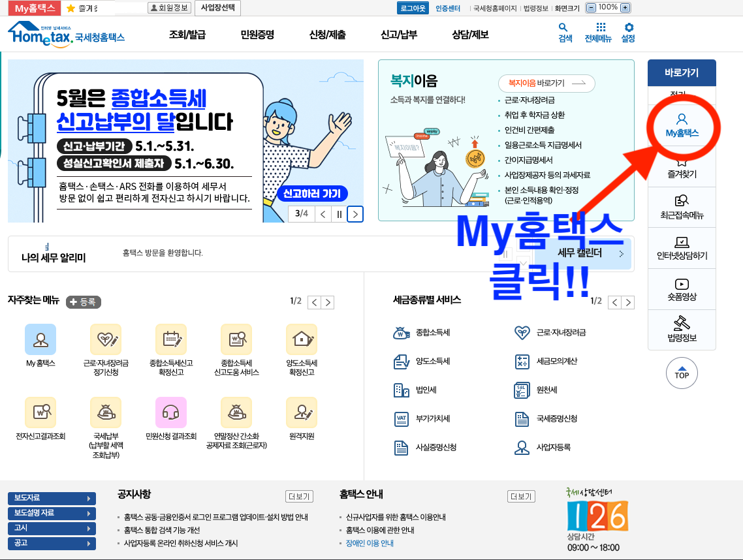Open 근로·자녀장려금 link in 복지이음 list
The image size is (743, 560).
pyautogui.click(x=530, y=100)
